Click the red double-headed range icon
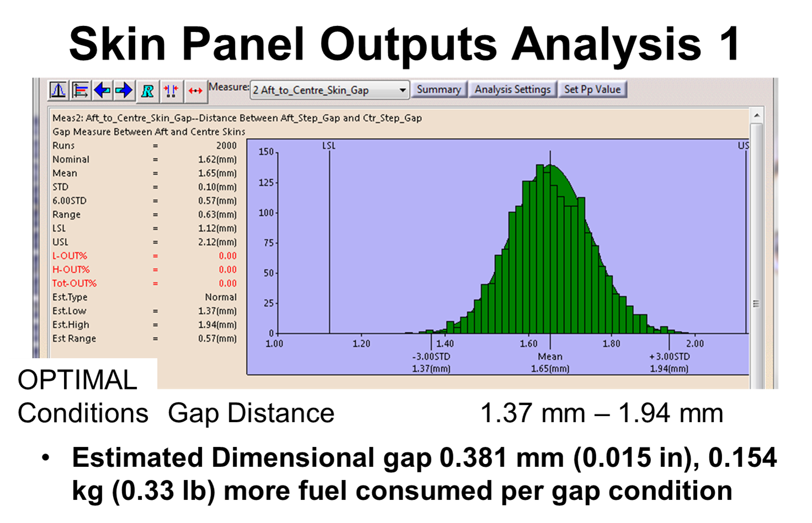 [195, 90]
